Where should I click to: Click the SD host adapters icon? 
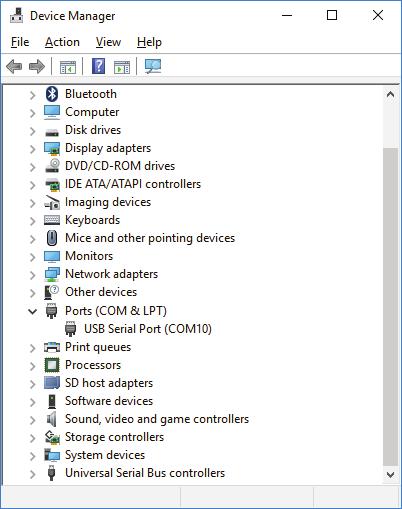coord(52,383)
